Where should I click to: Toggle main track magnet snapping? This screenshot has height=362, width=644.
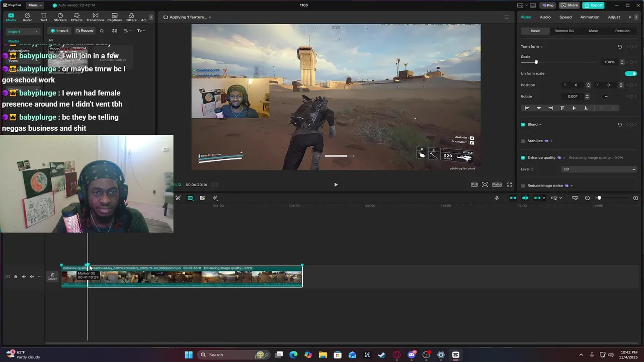(513, 198)
